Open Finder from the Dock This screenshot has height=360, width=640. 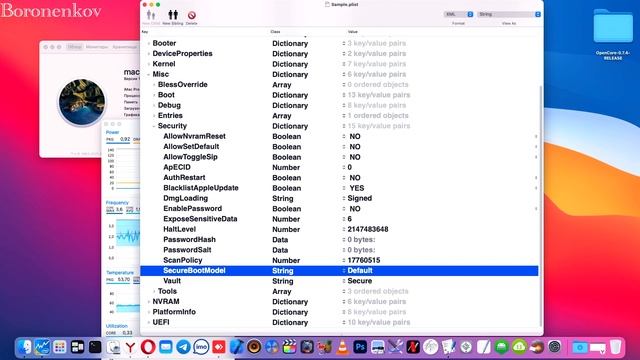point(24,347)
